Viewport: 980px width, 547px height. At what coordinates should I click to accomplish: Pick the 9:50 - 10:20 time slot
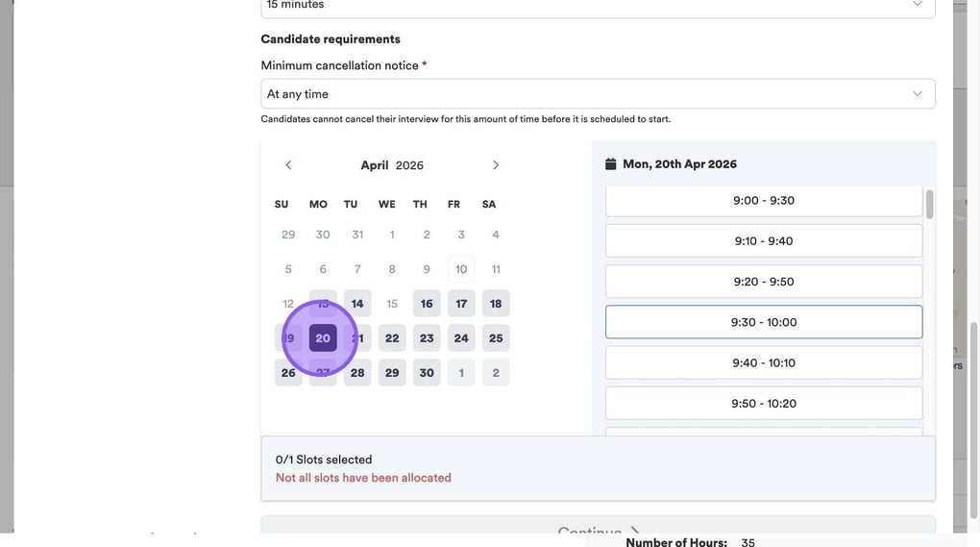click(x=763, y=403)
